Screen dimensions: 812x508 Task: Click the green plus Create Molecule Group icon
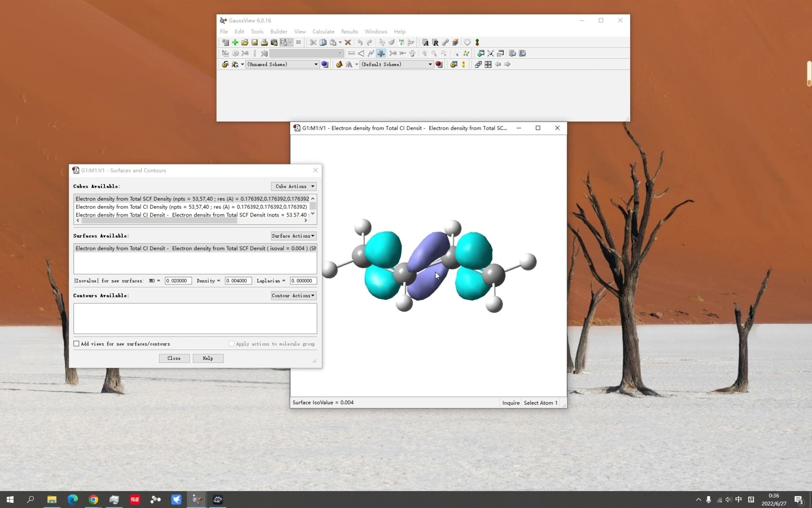click(235, 42)
